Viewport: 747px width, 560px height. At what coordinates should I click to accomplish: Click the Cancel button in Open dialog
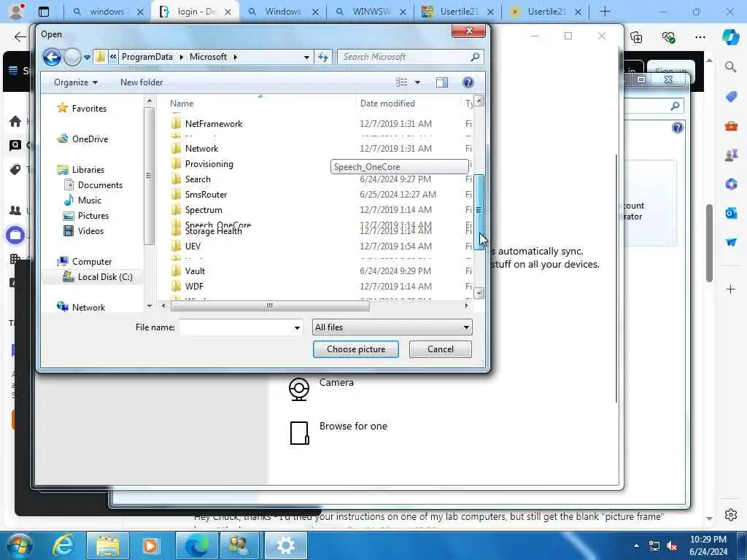440,349
